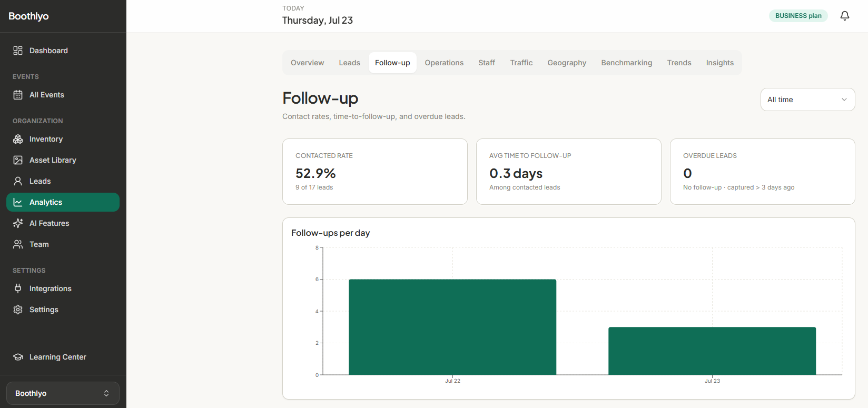Click the Jul 23 chart bar
Viewport: 868px width, 408px height.
pyautogui.click(x=712, y=351)
